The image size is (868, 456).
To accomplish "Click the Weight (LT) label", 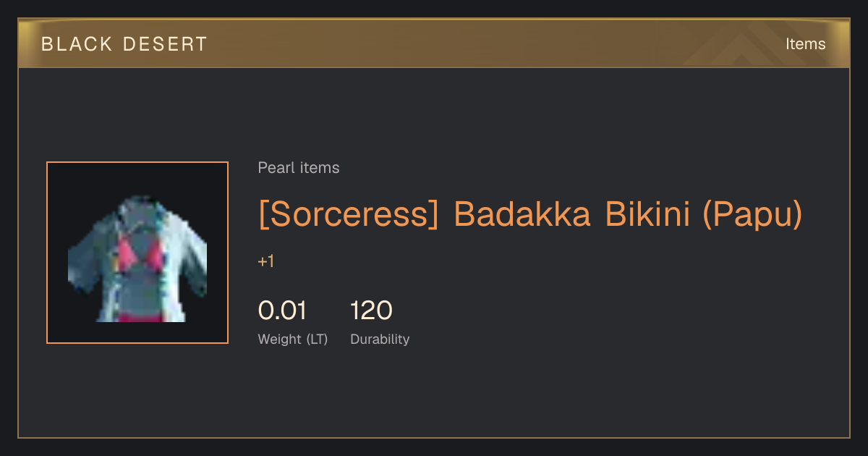I will click(x=293, y=339).
